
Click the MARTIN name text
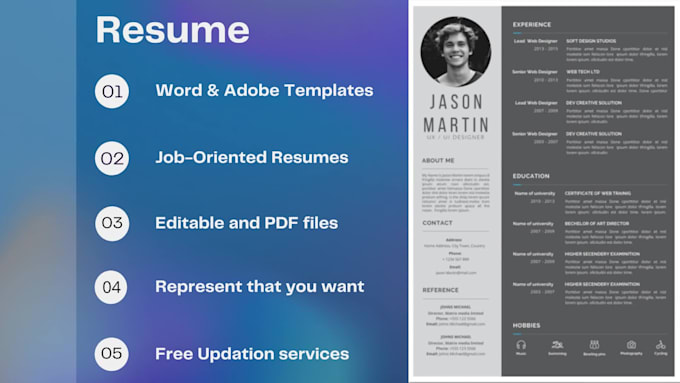tap(456, 125)
